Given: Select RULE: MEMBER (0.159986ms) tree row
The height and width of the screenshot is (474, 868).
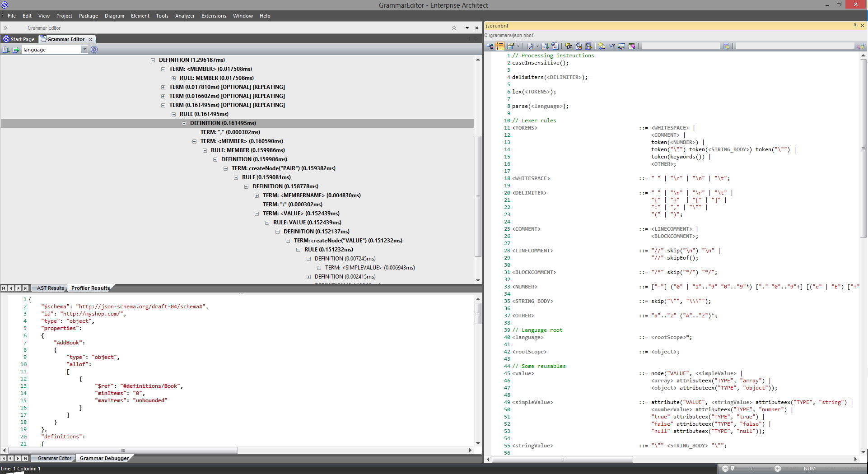Looking at the screenshot, I should coord(247,150).
